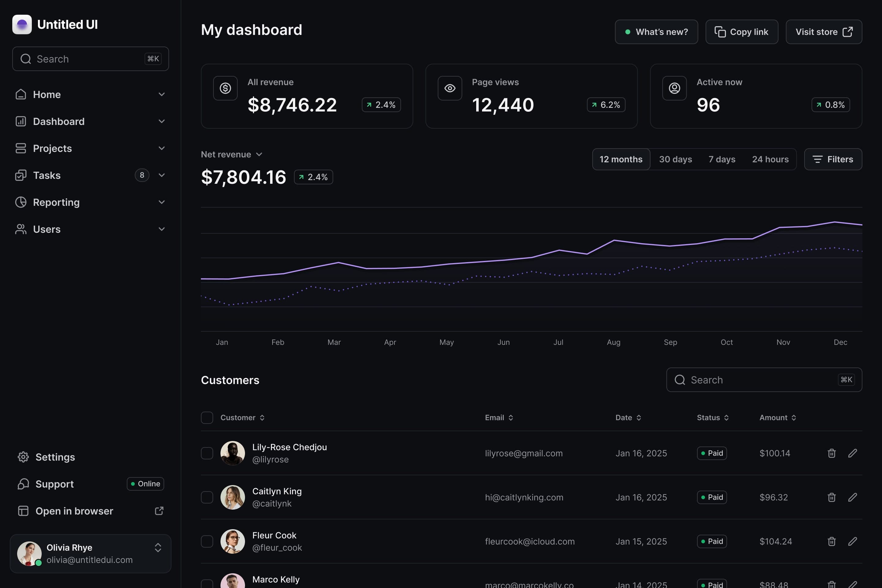Click the Tasks sidebar icon
The height and width of the screenshot is (588, 882).
tap(21, 175)
